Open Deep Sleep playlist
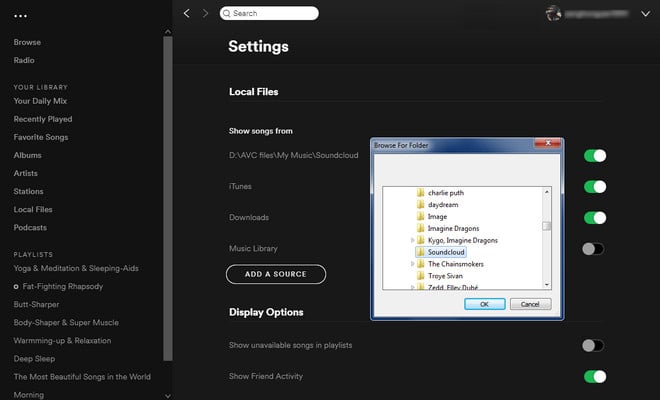This screenshot has width=660, height=400. tap(34, 359)
